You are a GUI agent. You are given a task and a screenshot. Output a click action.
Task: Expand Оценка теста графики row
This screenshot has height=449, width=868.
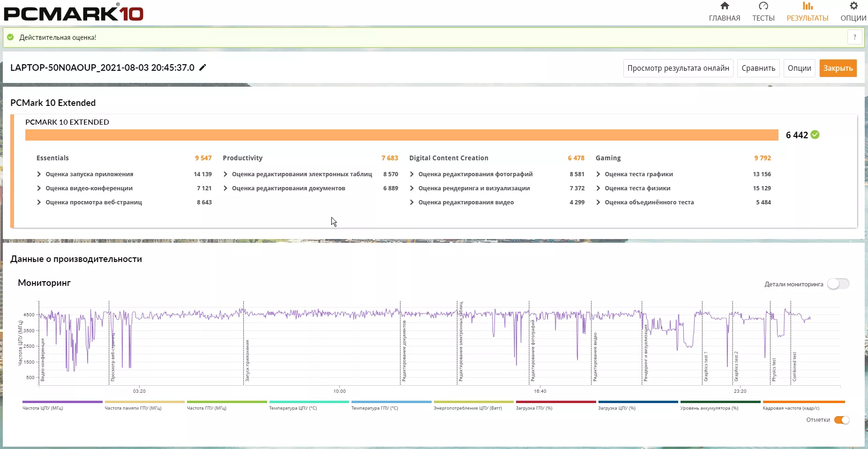pyautogui.click(x=599, y=174)
